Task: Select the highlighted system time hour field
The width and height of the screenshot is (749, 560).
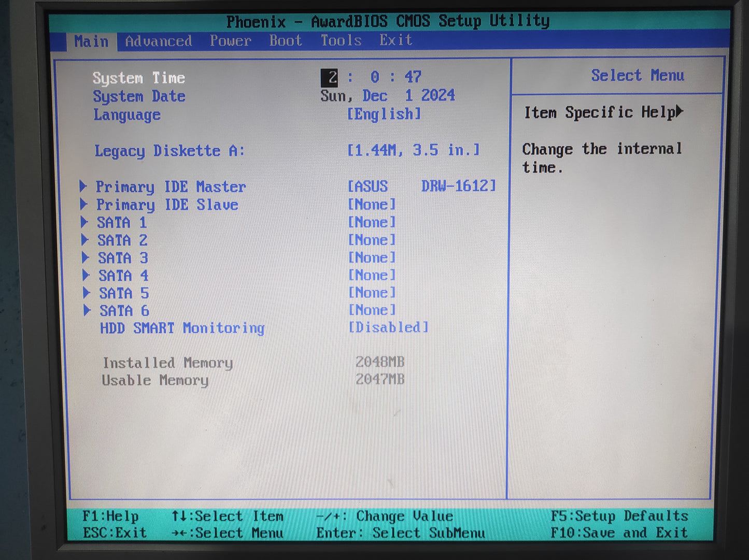Action: [x=330, y=78]
